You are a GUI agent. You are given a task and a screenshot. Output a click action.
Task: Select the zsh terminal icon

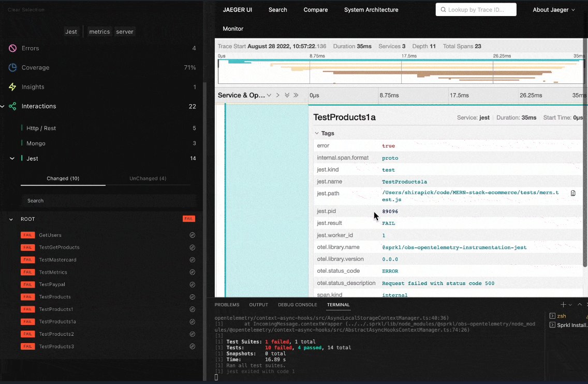(552, 316)
